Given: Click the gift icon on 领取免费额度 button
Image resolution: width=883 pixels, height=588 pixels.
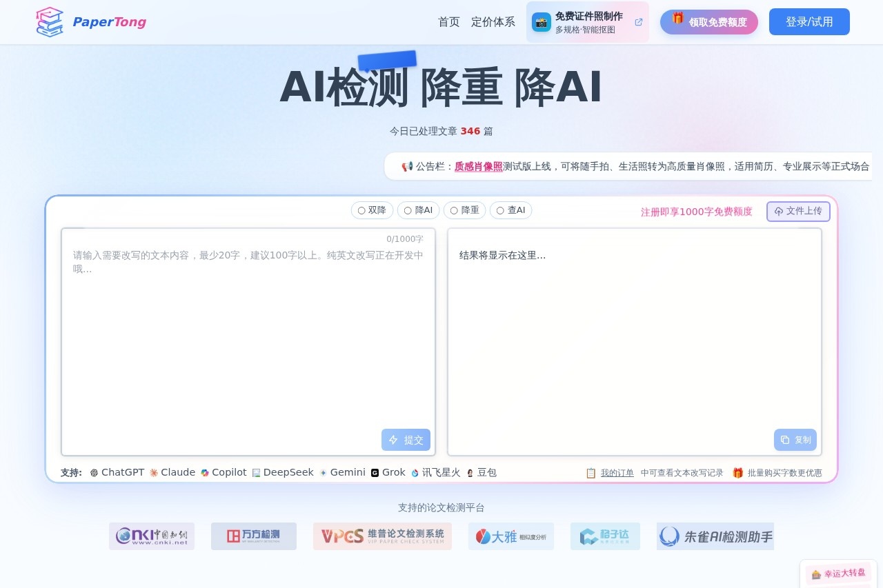Looking at the screenshot, I should tap(677, 21).
